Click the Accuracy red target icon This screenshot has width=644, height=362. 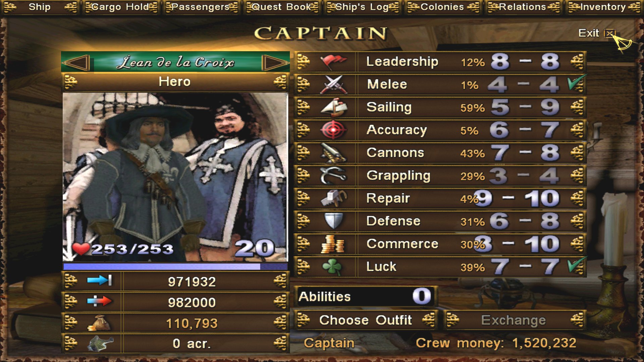click(333, 130)
